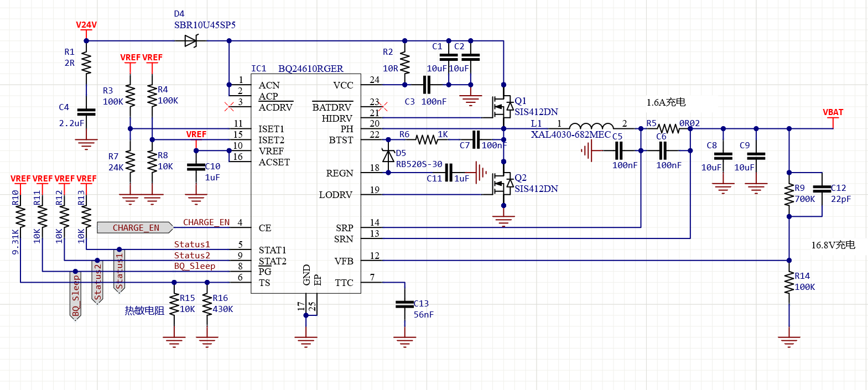868x390 pixels.
Task: Click the wire junction at R9 and R14 on VFB net
Action: [x=789, y=260]
